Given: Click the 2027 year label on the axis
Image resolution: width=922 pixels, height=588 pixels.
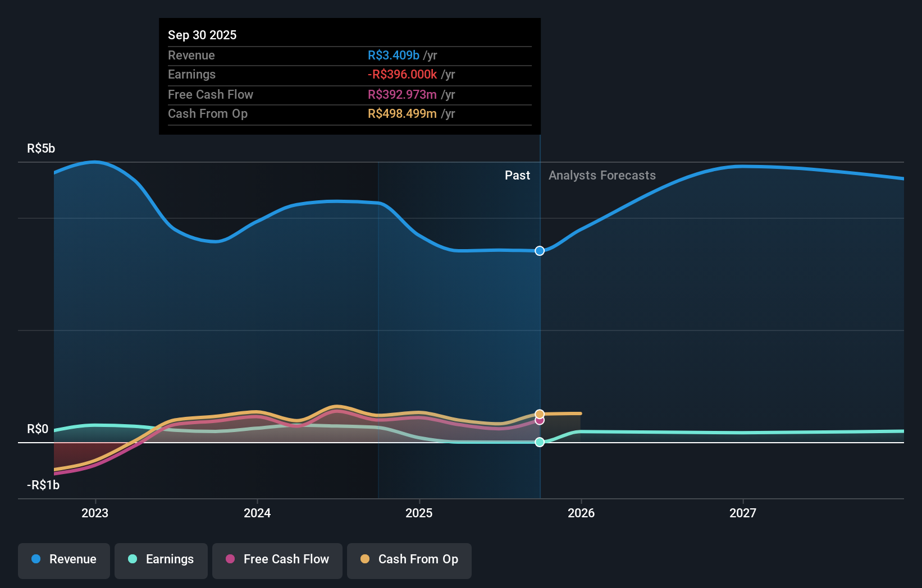Looking at the screenshot, I should (x=743, y=513).
